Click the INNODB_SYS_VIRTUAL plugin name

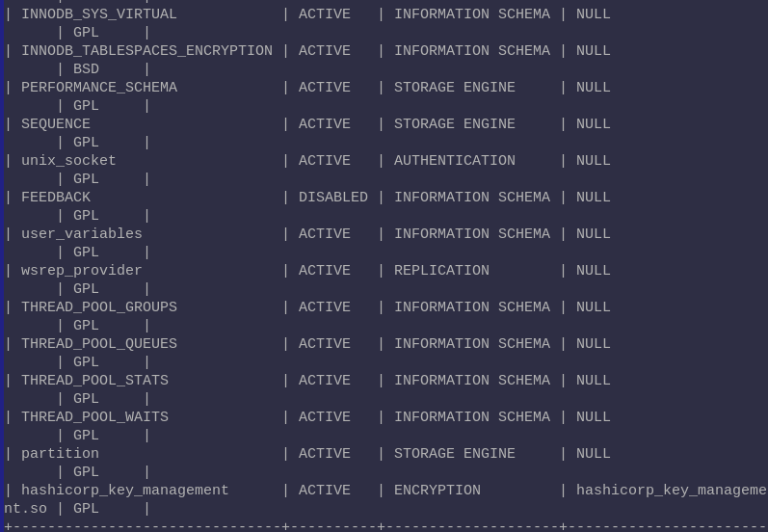[99, 14]
